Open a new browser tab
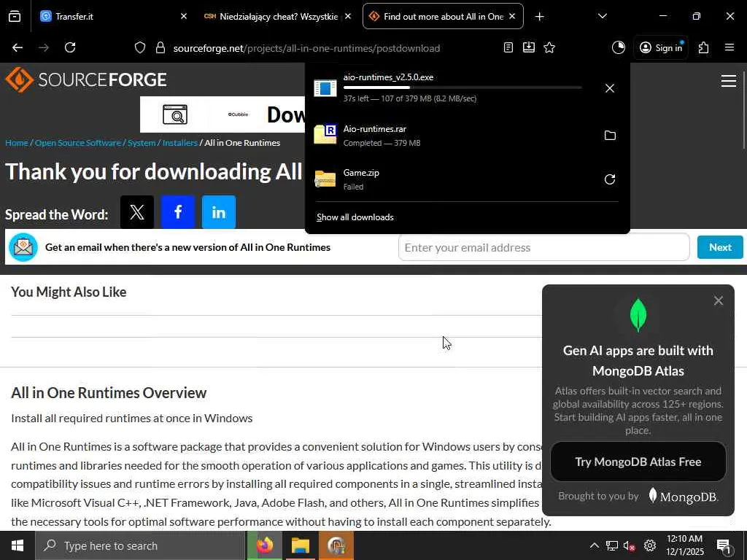Image resolution: width=747 pixels, height=560 pixels. pos(539,17)
